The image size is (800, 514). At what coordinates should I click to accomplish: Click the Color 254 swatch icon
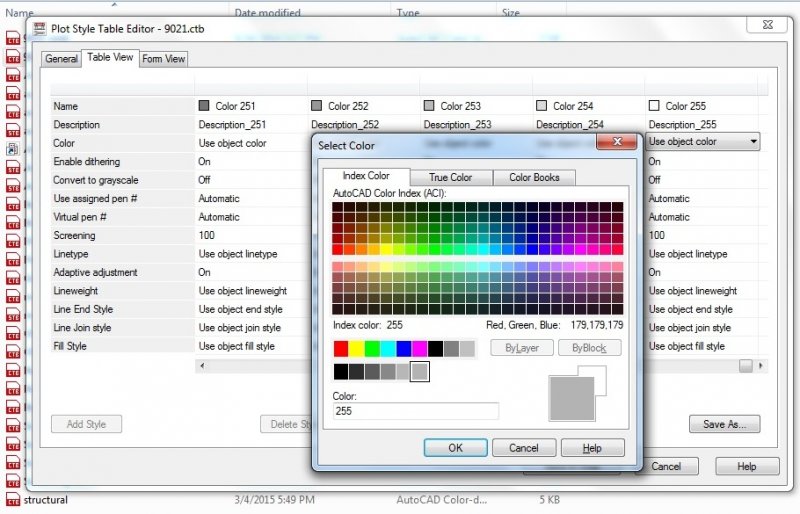(541, 106)
